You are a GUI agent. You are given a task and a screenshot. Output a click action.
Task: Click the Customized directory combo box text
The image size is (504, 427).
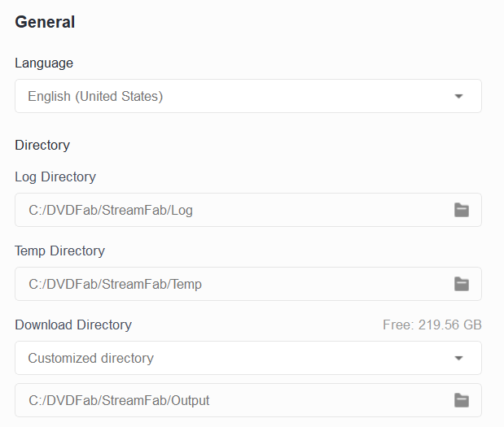tap(90, 358)
